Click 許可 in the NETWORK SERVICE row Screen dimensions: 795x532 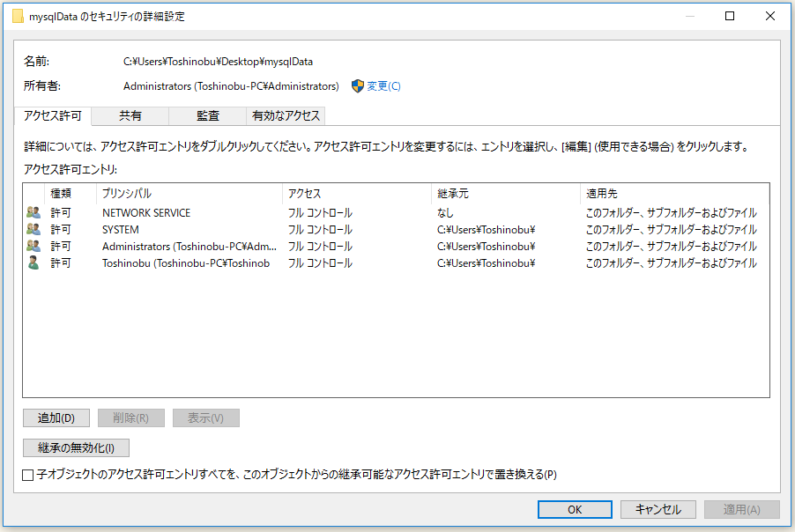61,213
